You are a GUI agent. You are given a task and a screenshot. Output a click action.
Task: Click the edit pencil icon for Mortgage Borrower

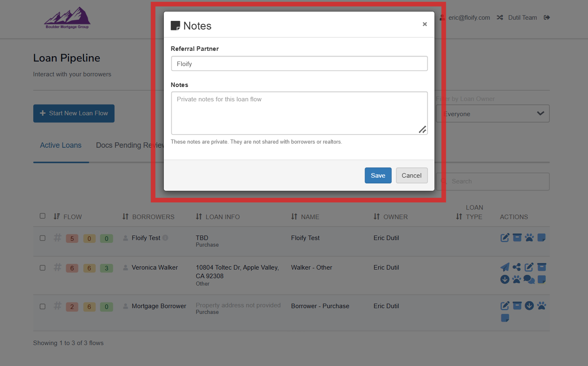click(505, 306)
